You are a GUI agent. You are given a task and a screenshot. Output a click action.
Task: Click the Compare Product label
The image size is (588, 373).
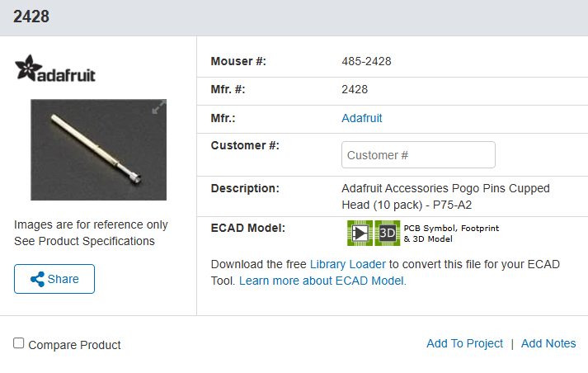point(74,345)
